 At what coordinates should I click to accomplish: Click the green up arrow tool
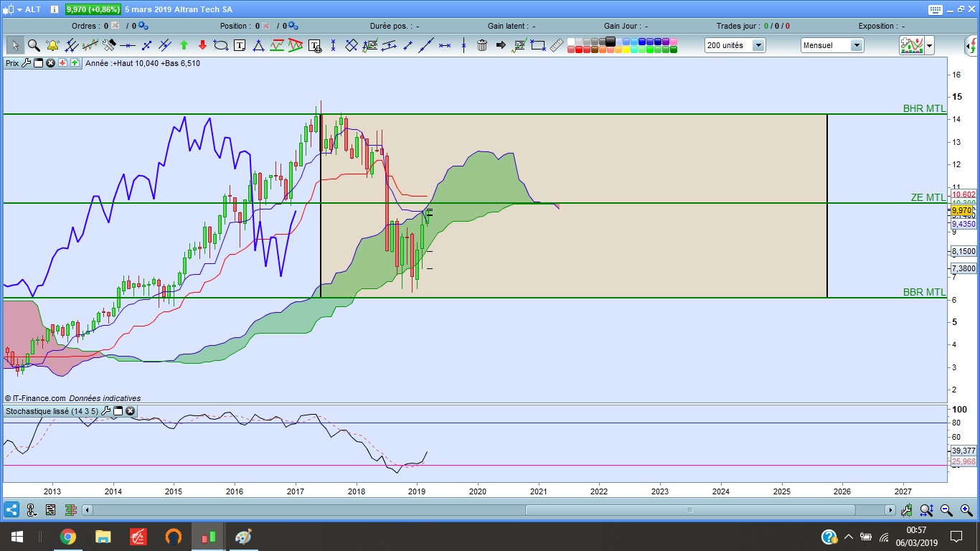(x=184, y=45)
